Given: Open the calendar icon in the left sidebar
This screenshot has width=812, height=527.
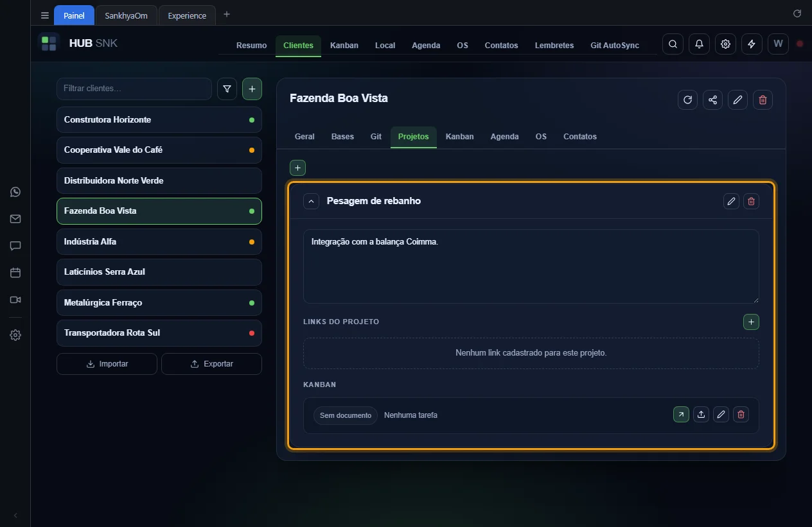Looking at the screenshot, I should pyautogui.click(x=15, y=273).
